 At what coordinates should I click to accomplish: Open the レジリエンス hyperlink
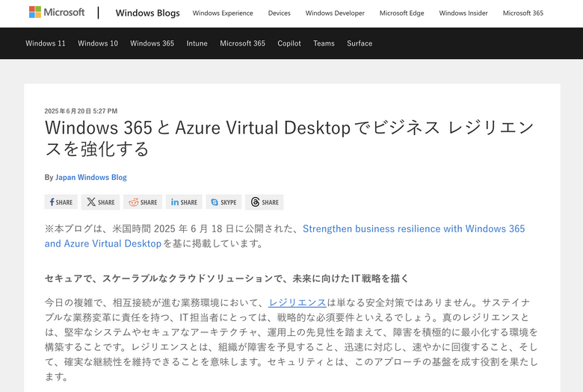coord(297,303)
